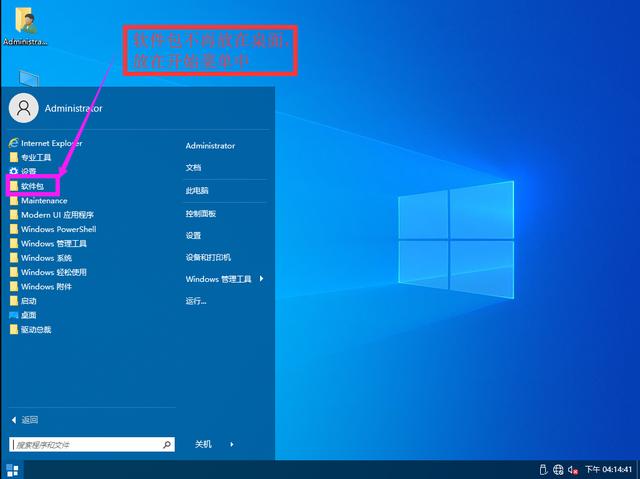Click the 关机 shutdown button
The image size is (640, 479).
tap(203, 444)
